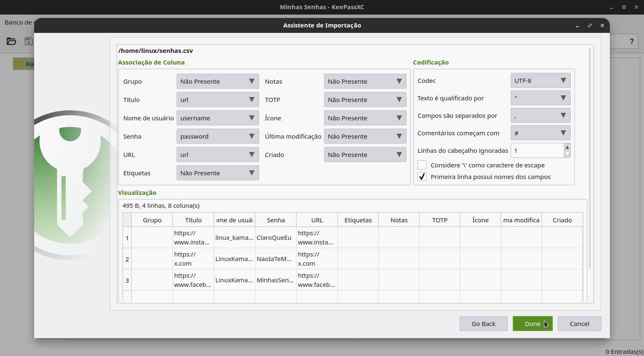Open database folder icon in main toolbar

pos(11,41)
